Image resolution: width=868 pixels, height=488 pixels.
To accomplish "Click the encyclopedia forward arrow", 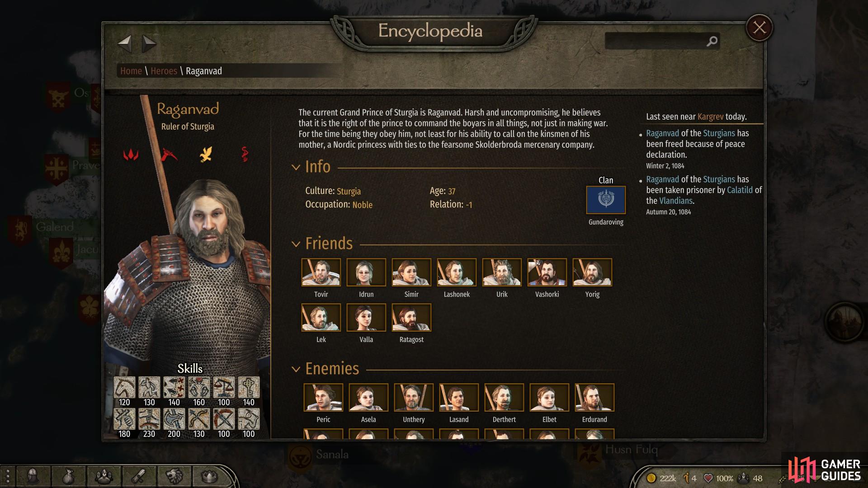I will click(x=149, y=44).
